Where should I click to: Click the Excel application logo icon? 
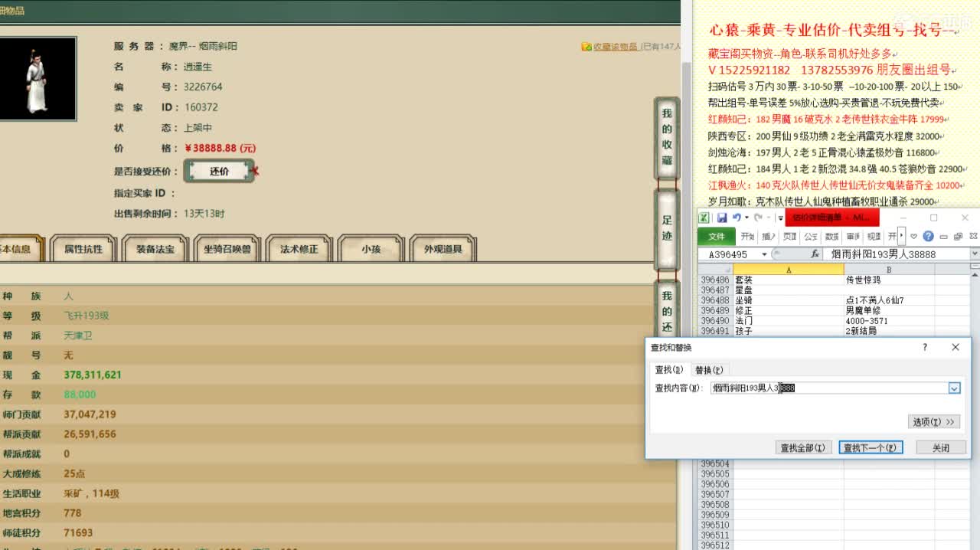(x=704, y=218)
